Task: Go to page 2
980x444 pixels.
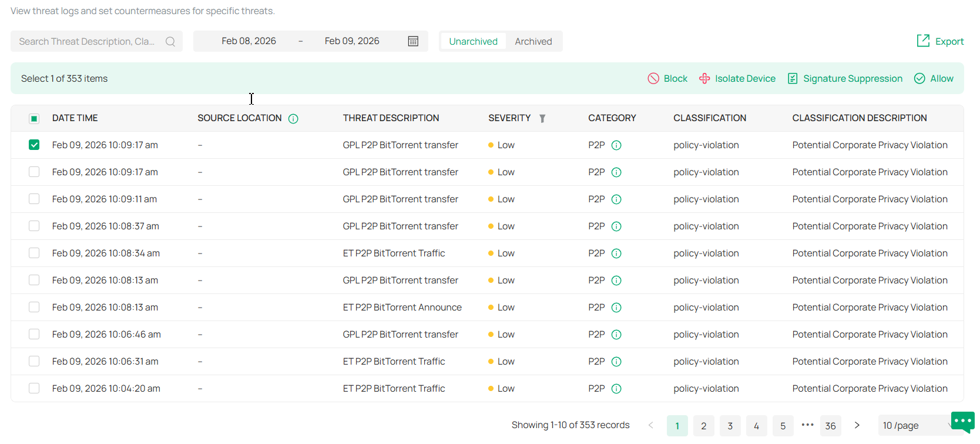Action: [x=704, y=426]
